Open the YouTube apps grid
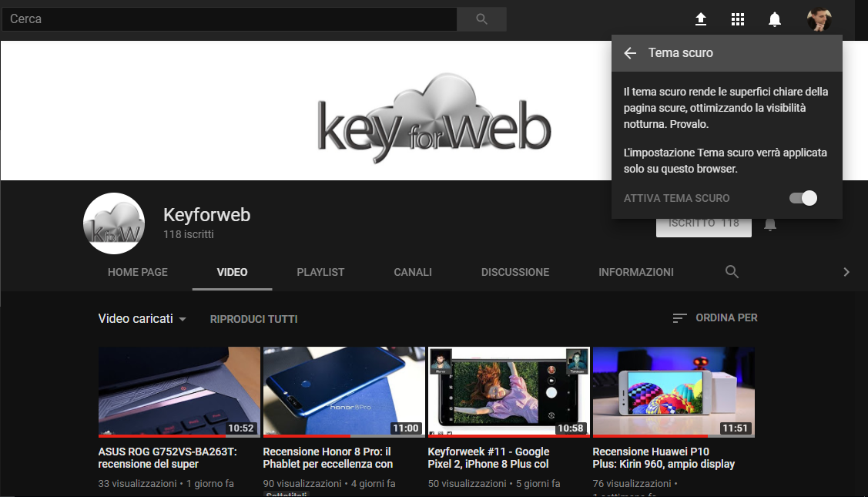Screen dimensions: 868x497 coord(738,19)
